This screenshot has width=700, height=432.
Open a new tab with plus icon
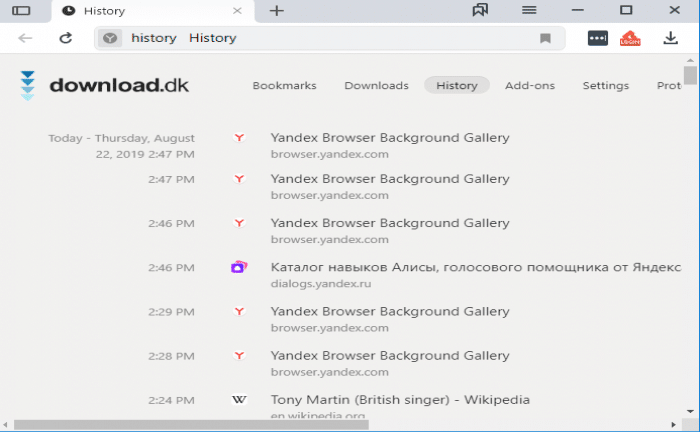point(277,11)
